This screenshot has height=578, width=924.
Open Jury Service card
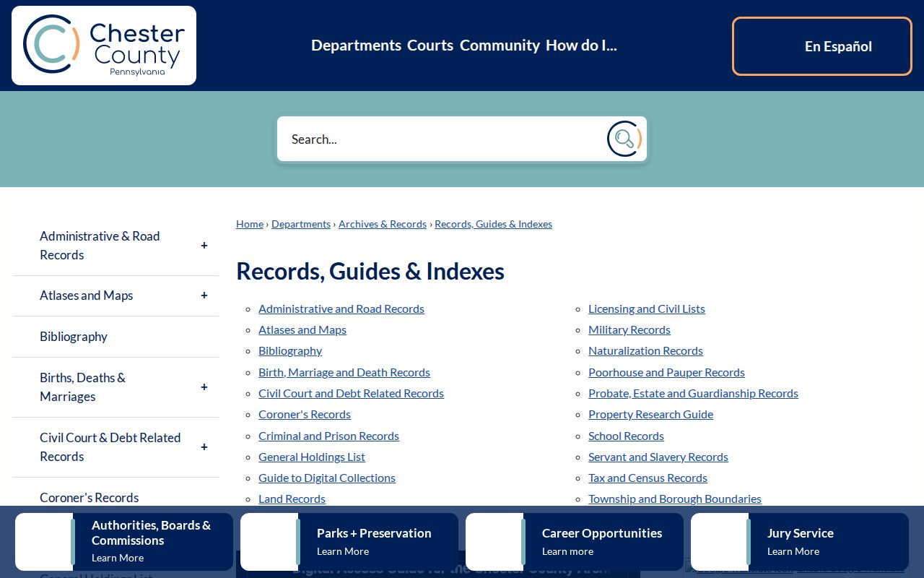point(800,542)
